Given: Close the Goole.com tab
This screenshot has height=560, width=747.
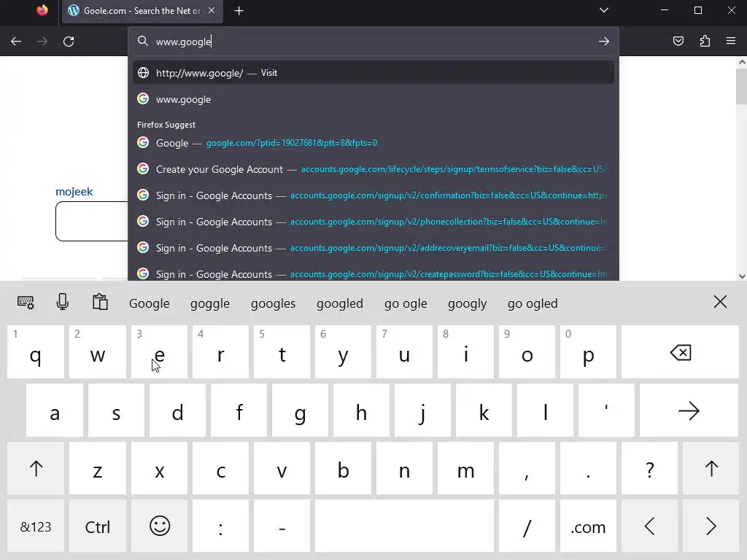Looking at the screenshot, I should tap(212, 10).
